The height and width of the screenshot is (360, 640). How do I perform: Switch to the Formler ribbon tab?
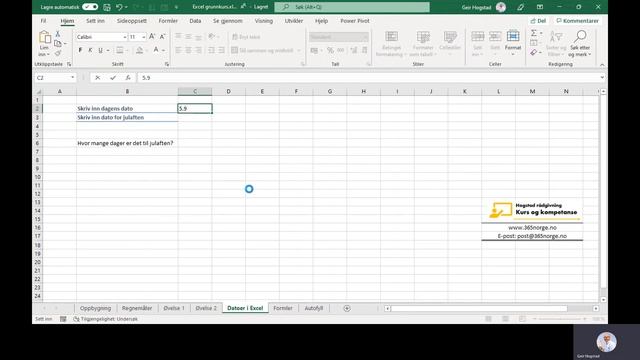click(x=168, y=21)
